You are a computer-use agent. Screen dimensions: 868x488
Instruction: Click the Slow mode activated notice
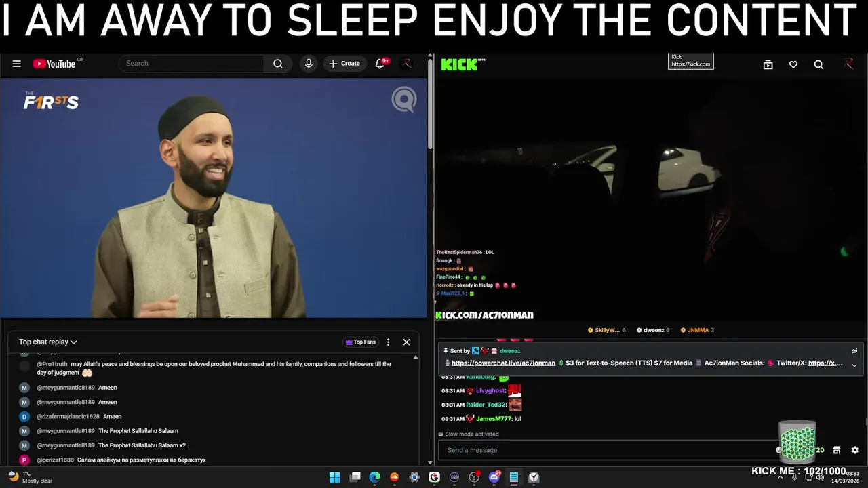tap(469, 434)
